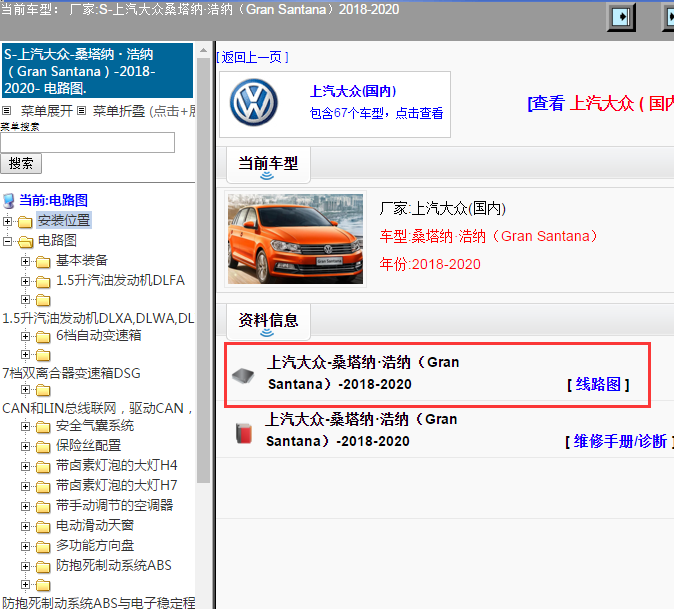This screenshot has height=609, width=674.
Task: Click the folder icon of 基本装备
Action: tap(43, 261)
